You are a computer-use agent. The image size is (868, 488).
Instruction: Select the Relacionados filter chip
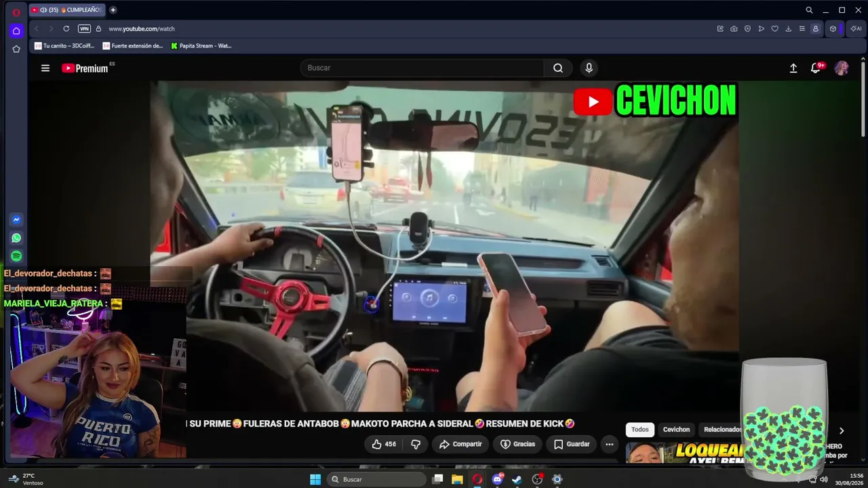click(x=722, y=429)
